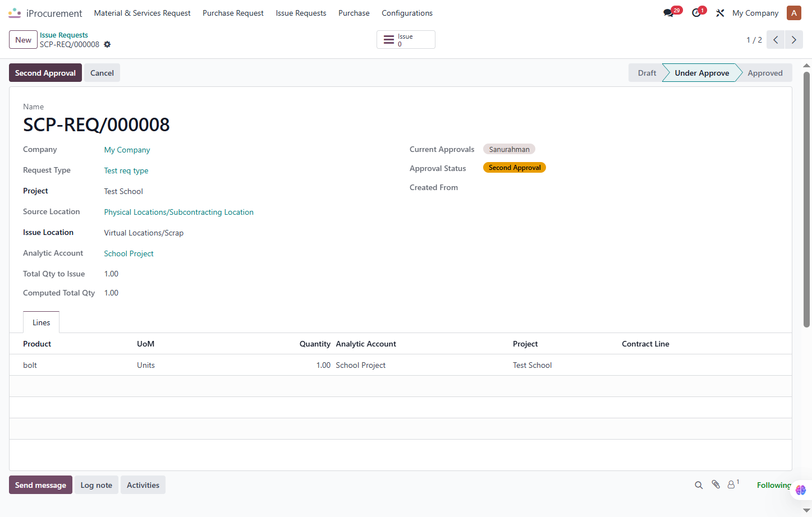The width and height of the screenshot is (812, 517).
Task: Open the user avatar A menu
Action: click(793, 13)
